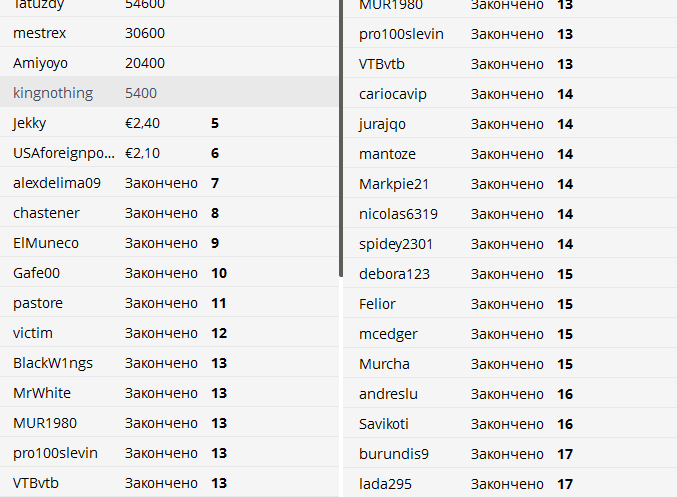Select MrWhite in the left list

[169, 393]
